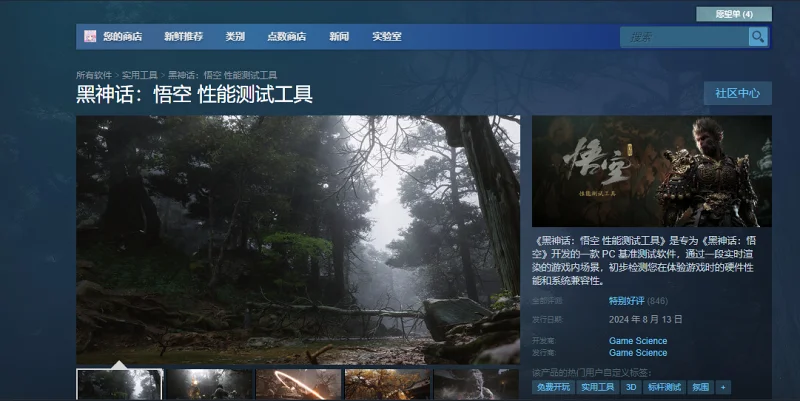Open the 新鲜推荐 menu
This screenshot has width=800, height=401.
184,36
